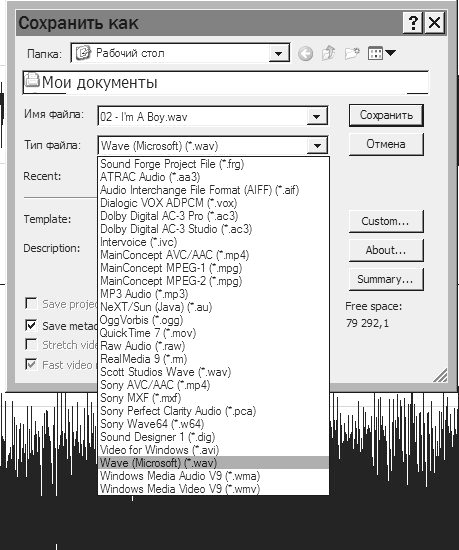Select Sony Perfect Clarity Audio (*.pca)

click(x=213, y=411)
